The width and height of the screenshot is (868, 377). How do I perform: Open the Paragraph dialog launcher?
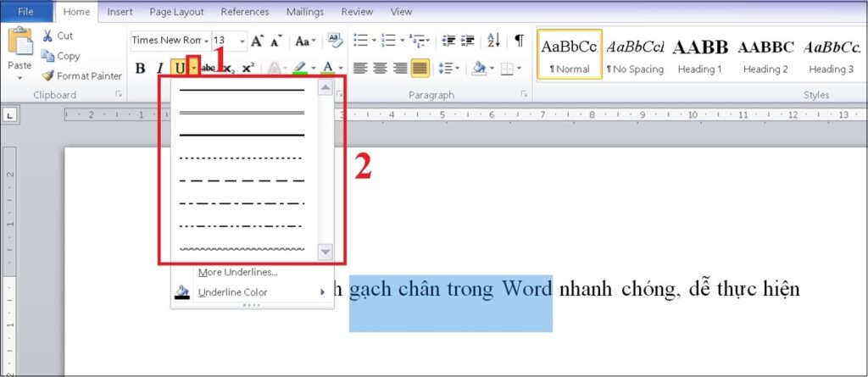click(x=524, y=95)
